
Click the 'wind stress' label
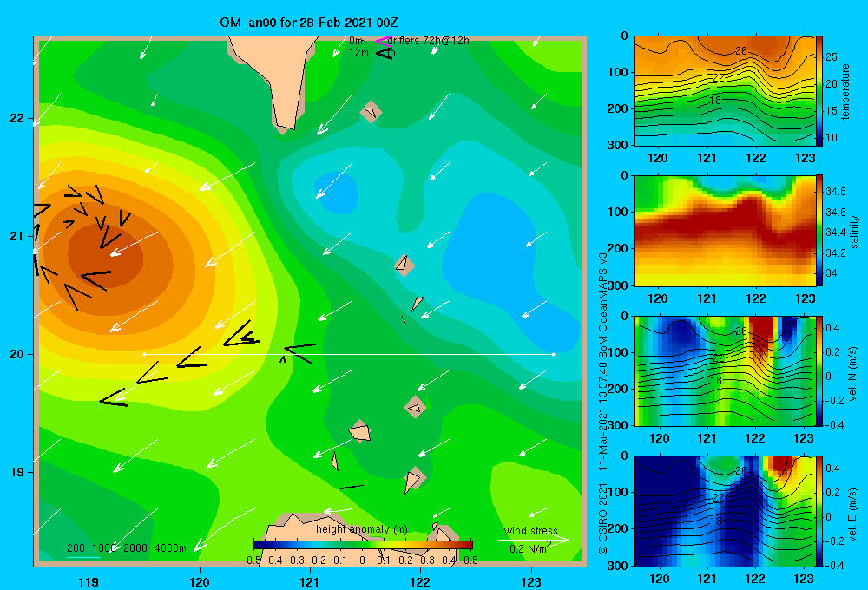click(x=531, y=530)
